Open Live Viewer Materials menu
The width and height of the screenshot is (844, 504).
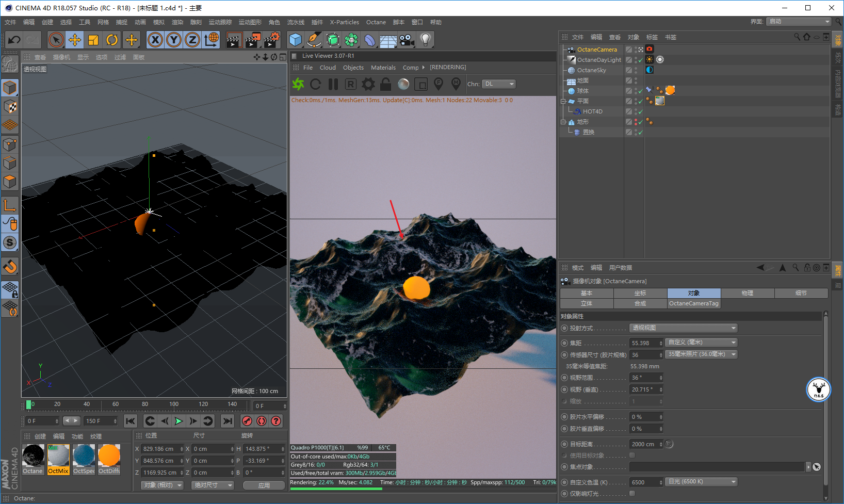tap(383, 68)
